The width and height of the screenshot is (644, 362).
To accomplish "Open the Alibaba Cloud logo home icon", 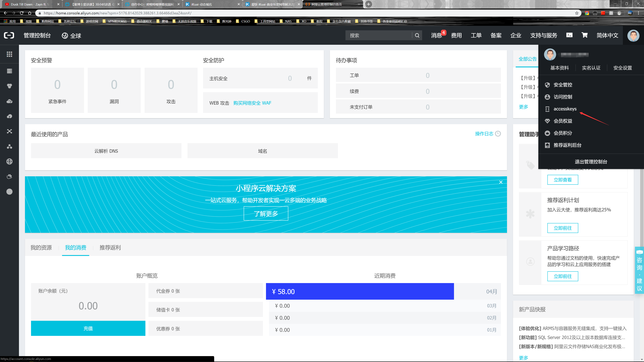I will pos(9,35).
